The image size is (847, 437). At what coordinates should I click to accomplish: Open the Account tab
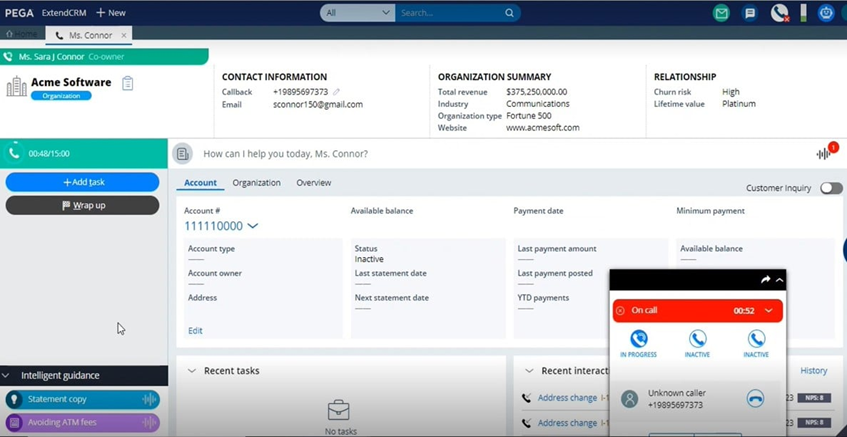[x=200, y=183]
